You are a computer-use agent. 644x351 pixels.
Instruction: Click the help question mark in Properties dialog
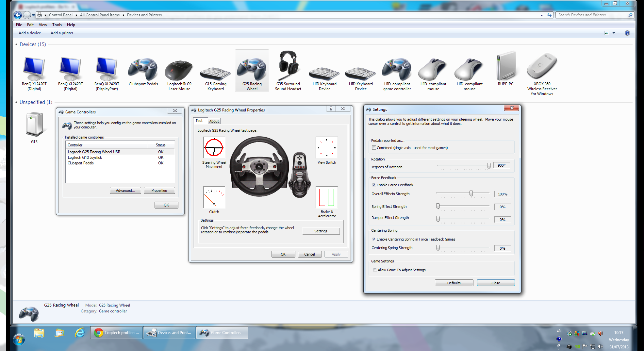(x=331, y=109)
